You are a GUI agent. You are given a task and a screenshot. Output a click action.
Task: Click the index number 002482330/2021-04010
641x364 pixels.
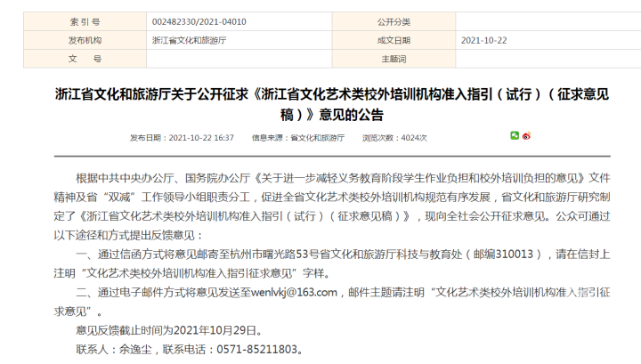click(x=199, y=21)
